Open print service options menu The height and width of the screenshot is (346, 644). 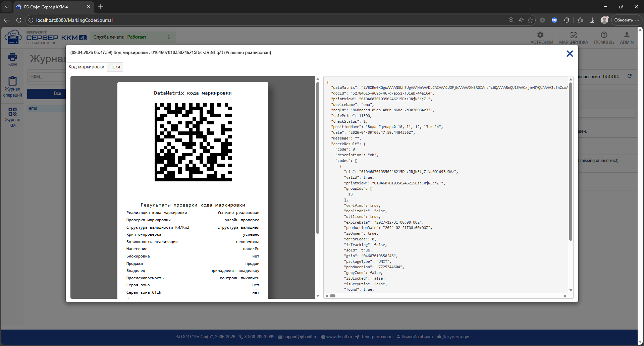169,37
